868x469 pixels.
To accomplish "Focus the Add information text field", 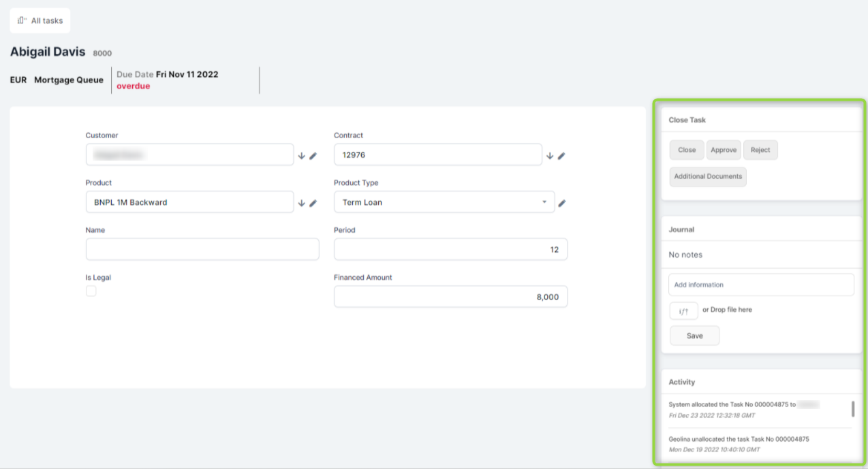I will click(761, 285).
